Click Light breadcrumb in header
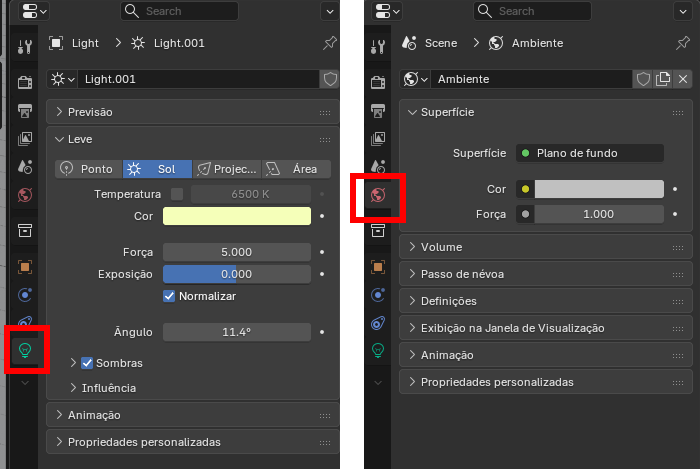This screenshot has height=469, width=700. click(x=85, y=43)
